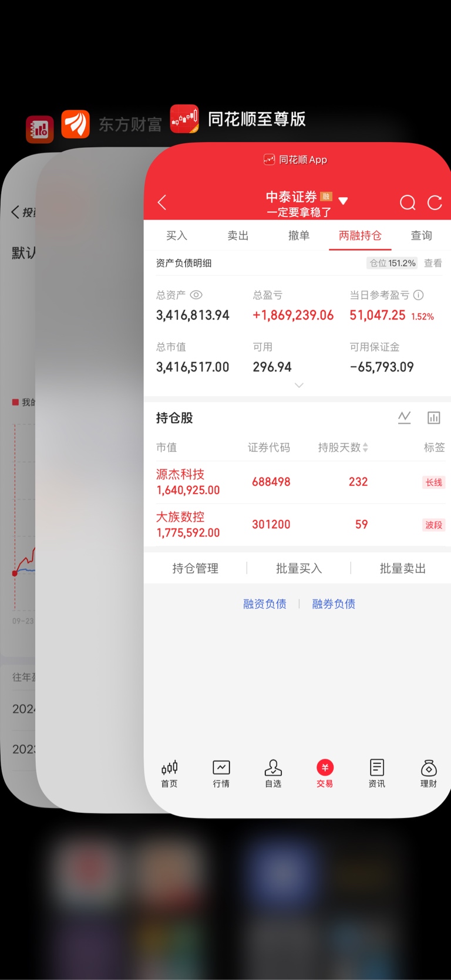Viewport: 451px width, 980px height.
Task: Go to 交易 in bottom navigation
Action: click(325, 773)
